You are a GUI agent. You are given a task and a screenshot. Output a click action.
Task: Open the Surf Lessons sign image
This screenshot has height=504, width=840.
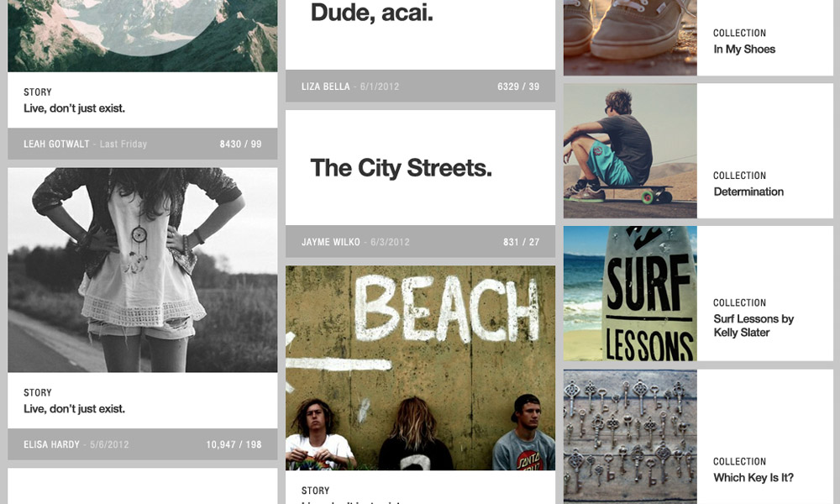pyautogui.click(x=630, y=293)
